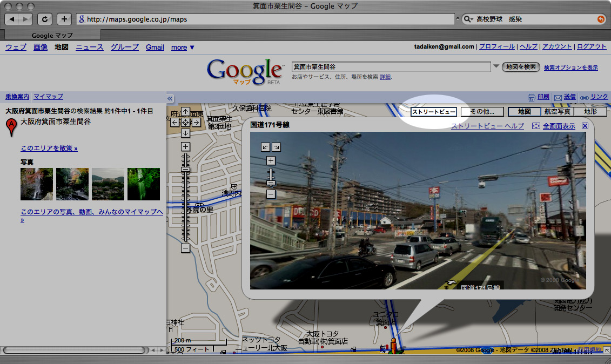
Task: Click the add bookmark plus button
Action: (64, 19)
